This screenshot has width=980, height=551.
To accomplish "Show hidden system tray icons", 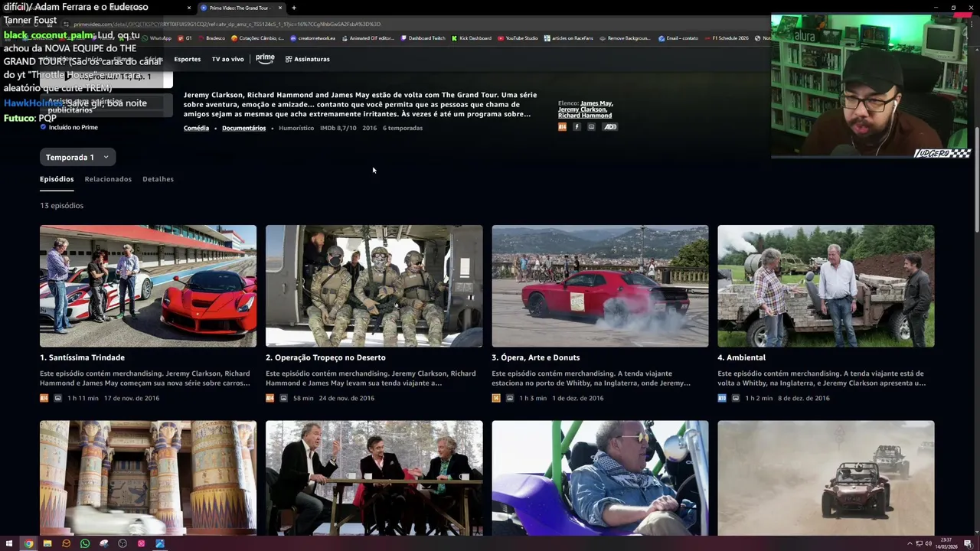I will coord(910,543).
